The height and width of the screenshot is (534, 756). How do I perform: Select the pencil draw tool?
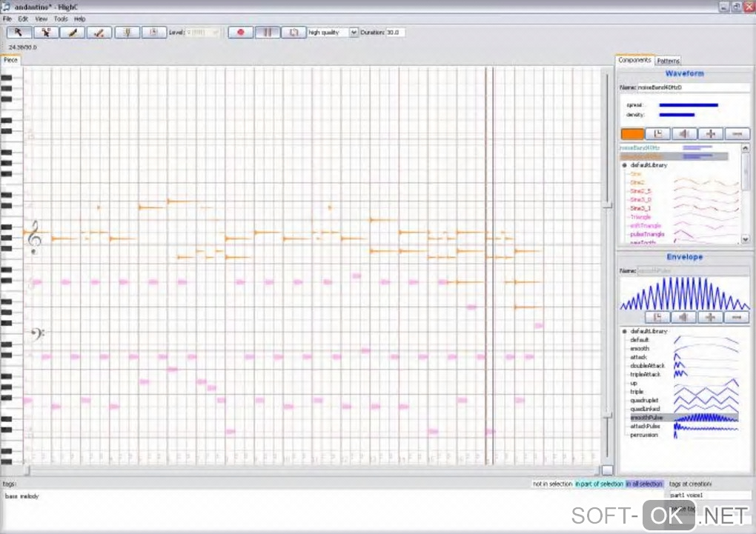click(x=73, y=33)
